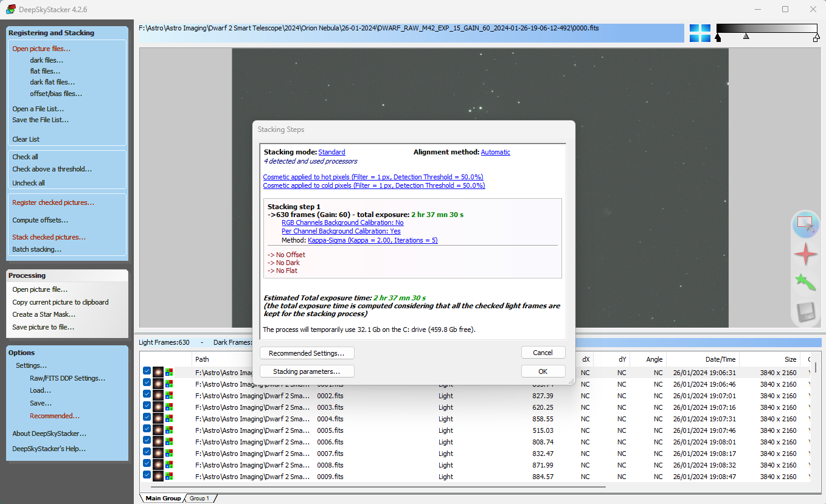826x504 pixels.
Task: Click Compute offsets in the sidebar
Action: (40, 220)
